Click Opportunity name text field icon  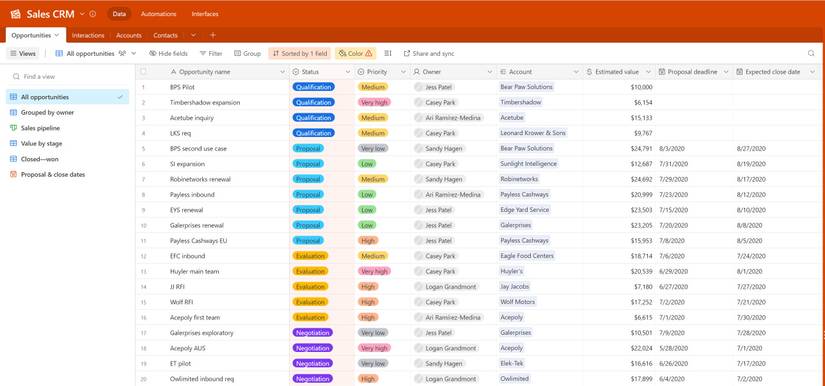coord(174,72)
